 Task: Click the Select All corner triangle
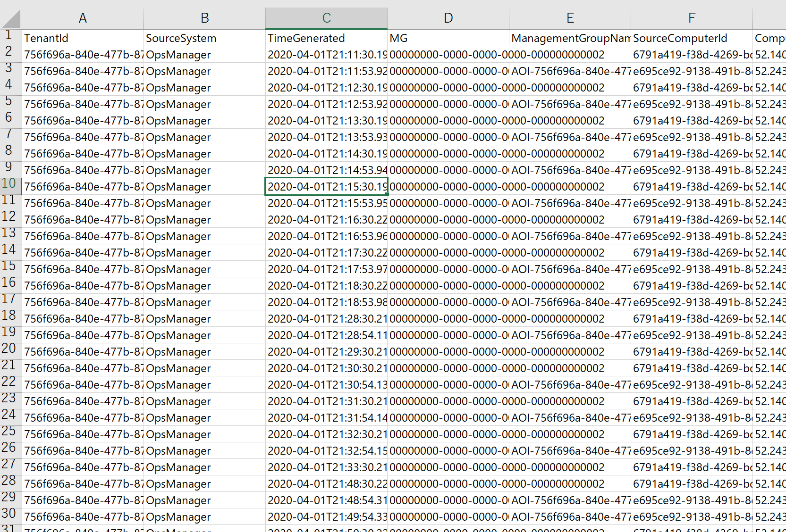(x=11, y=18)
